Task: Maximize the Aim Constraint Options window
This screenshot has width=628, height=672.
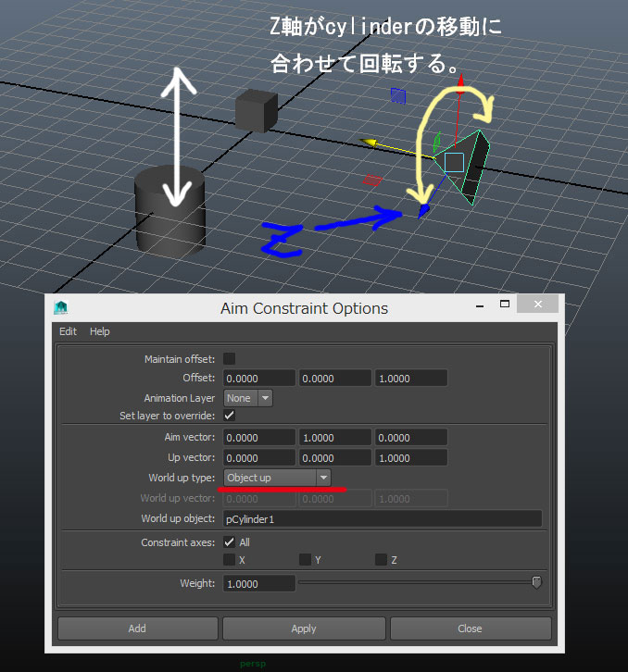Action: point(505,304)
